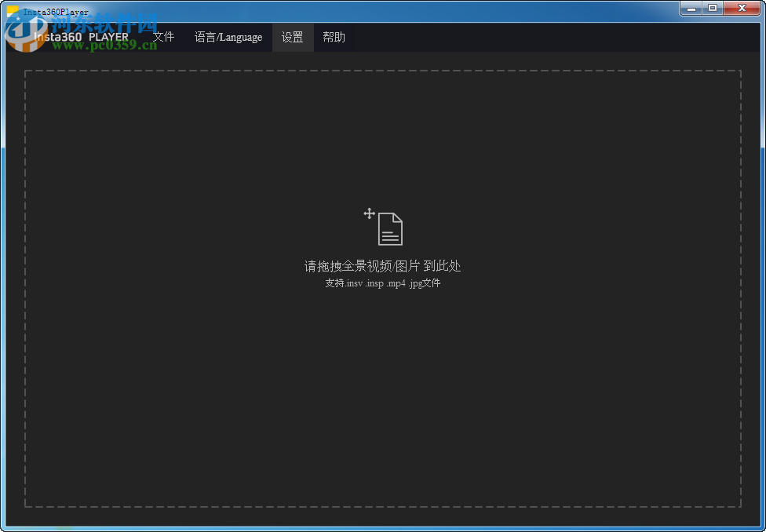Click the document drop icon in the center
Image resolution: width=766 pixels, height=532 pixels.
pyautogui.click(x=388, y=228)
